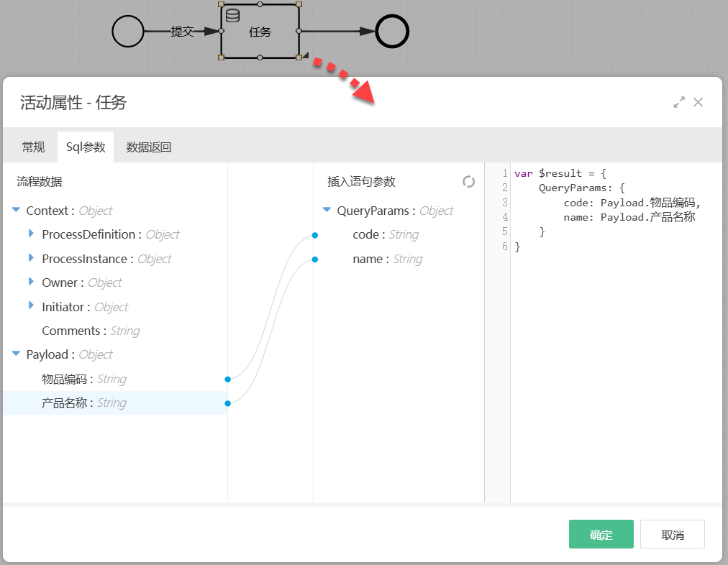Viewport: 728px width, 565px height.
Task: Expand the ProcessInstance node
Action: click(31, 259)
